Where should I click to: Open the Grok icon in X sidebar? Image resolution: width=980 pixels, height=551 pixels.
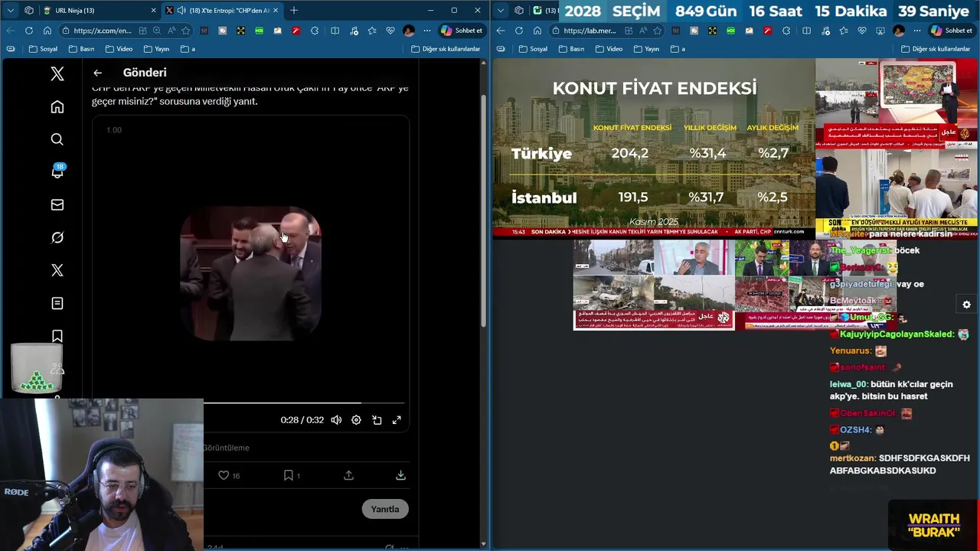pos(57,238)
